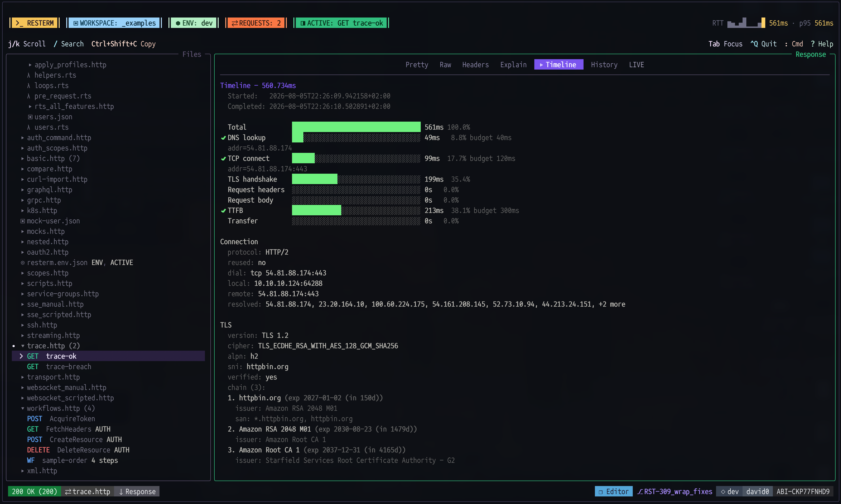Expand apply_profiles.http in file tree
841x504 pixels.
[30, 65]
